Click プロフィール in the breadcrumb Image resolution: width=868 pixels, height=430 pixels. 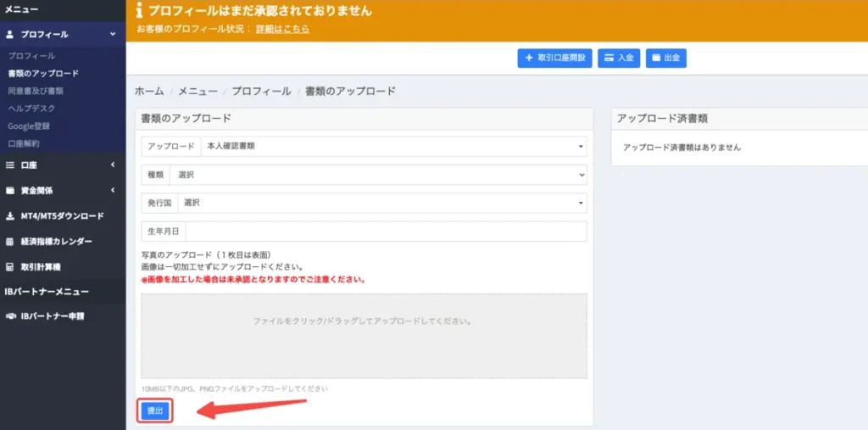click(261, 92)
